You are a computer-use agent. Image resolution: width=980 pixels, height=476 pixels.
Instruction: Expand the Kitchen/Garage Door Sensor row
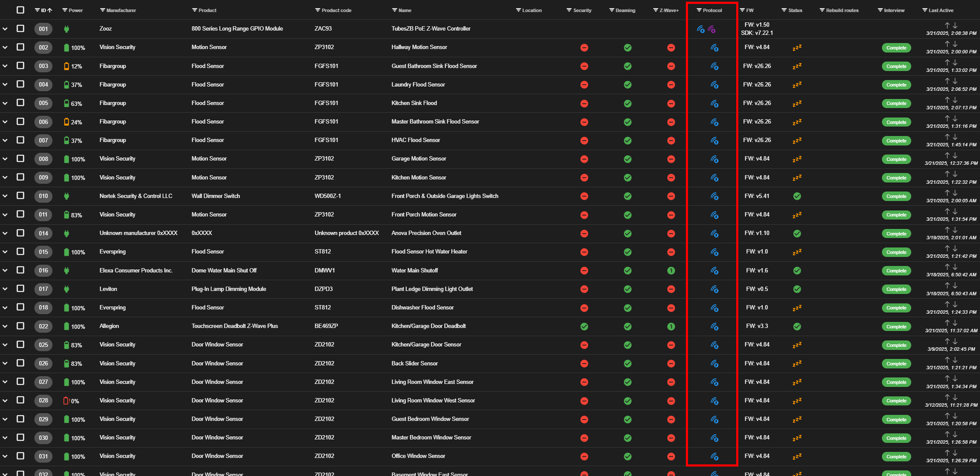pos(5,345)
